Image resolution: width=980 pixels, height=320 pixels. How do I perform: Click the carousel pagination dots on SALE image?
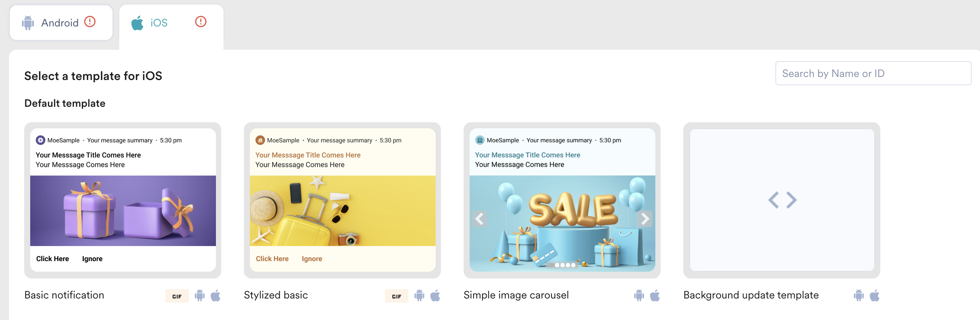565,265
